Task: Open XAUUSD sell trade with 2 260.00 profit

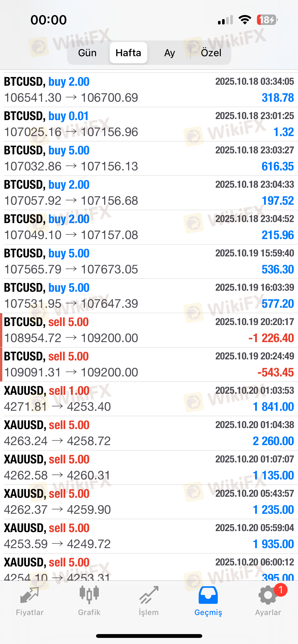Action: 149,433
